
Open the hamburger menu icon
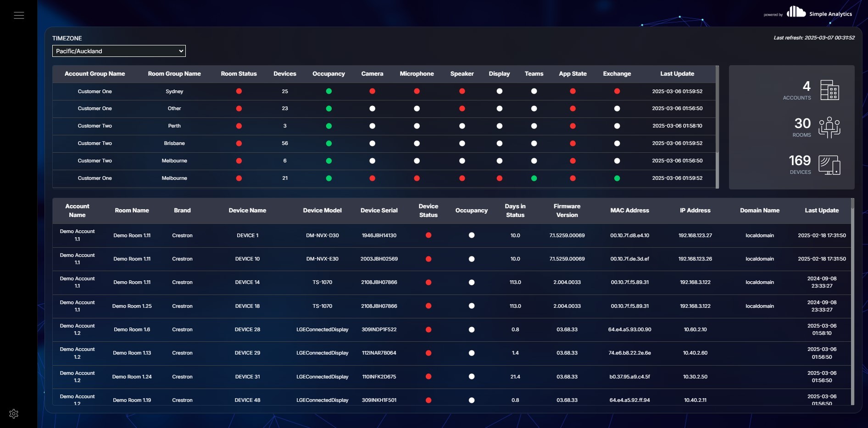(19, 15)
